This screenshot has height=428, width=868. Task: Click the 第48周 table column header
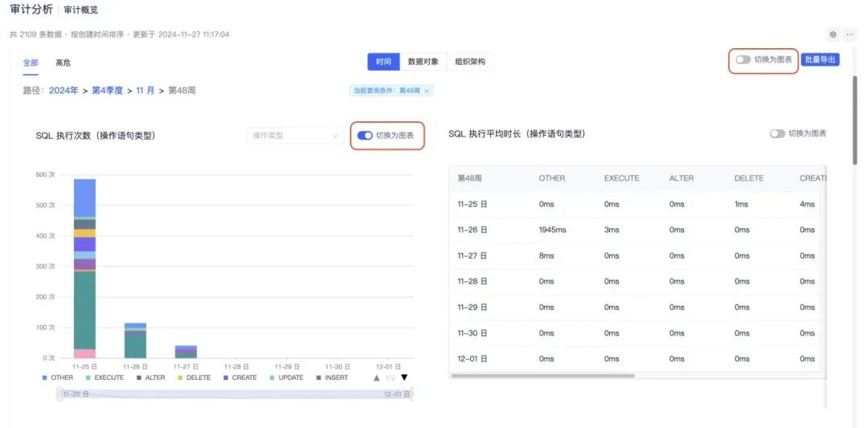(x=469, y=178)
